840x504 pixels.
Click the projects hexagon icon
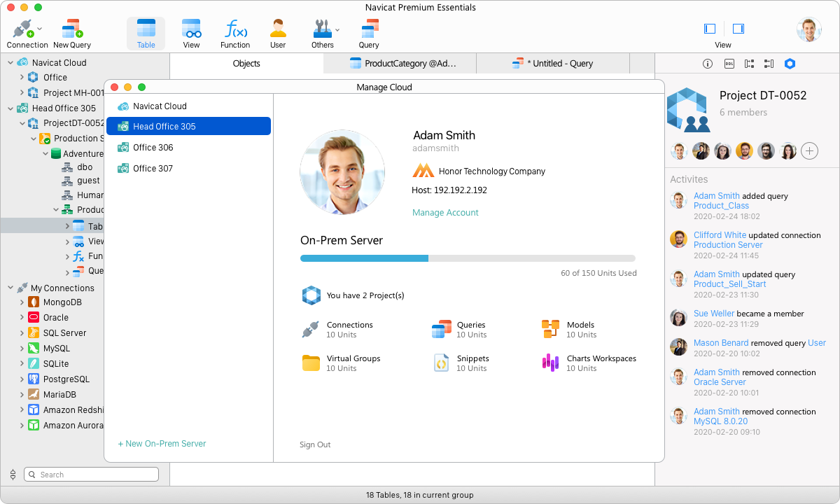pos(311,295)
